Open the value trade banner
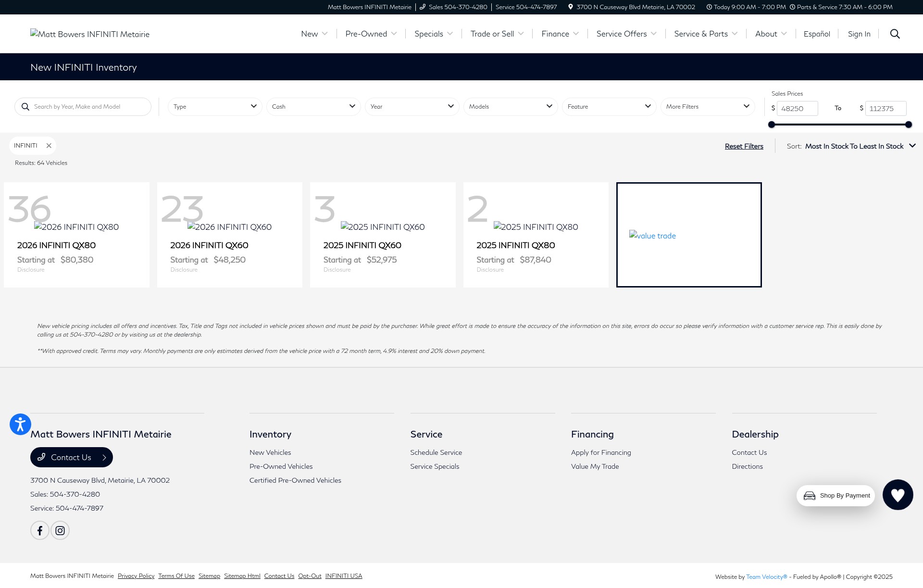The image size is (923, 588). (689, 235)
